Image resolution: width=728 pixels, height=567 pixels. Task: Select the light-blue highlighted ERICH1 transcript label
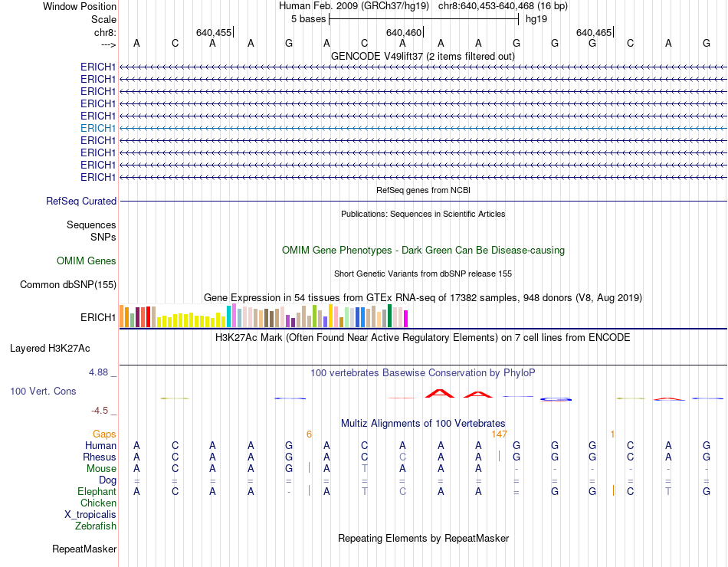(98, 128)
